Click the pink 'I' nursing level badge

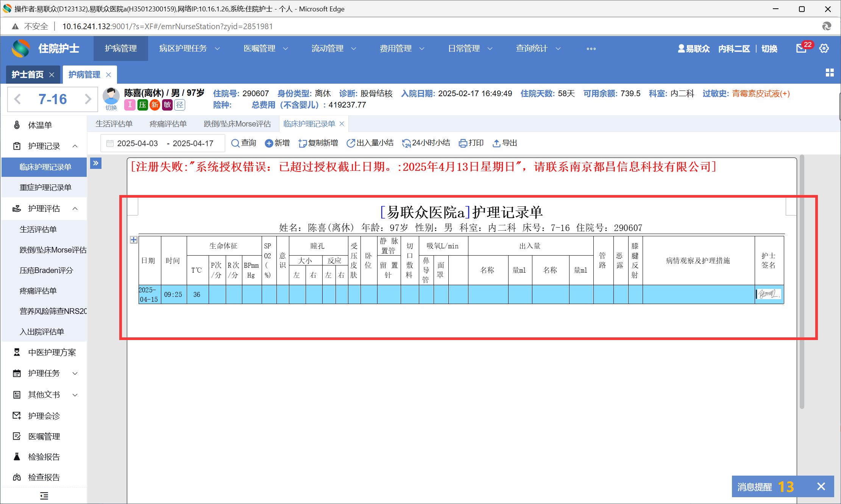coord(130,105)
